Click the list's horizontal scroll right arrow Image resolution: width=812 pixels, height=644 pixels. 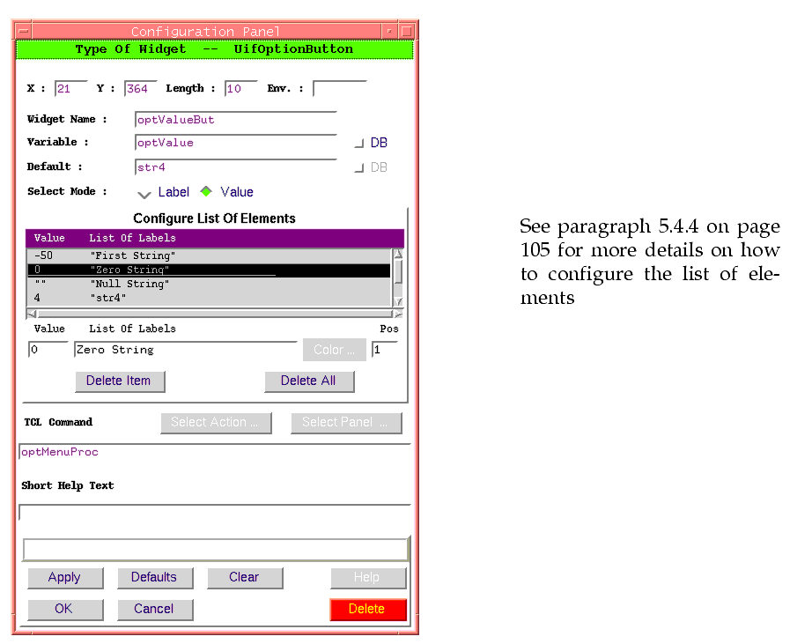(x=397, y=314)
